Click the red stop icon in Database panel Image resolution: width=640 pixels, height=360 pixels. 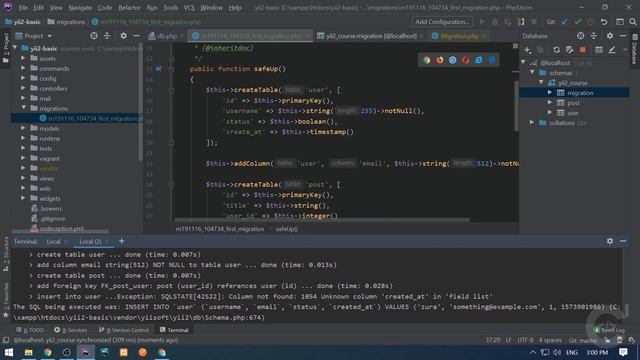click(582, 50)
